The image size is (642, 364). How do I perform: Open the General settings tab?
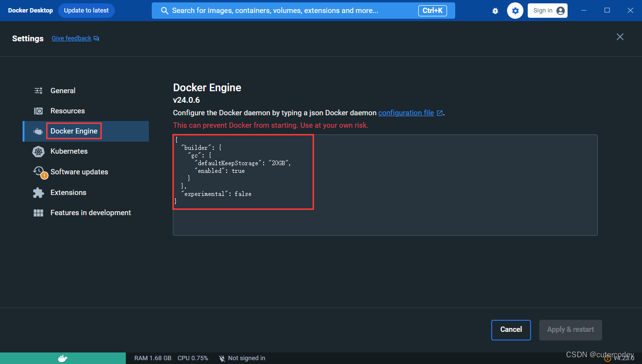86,91
